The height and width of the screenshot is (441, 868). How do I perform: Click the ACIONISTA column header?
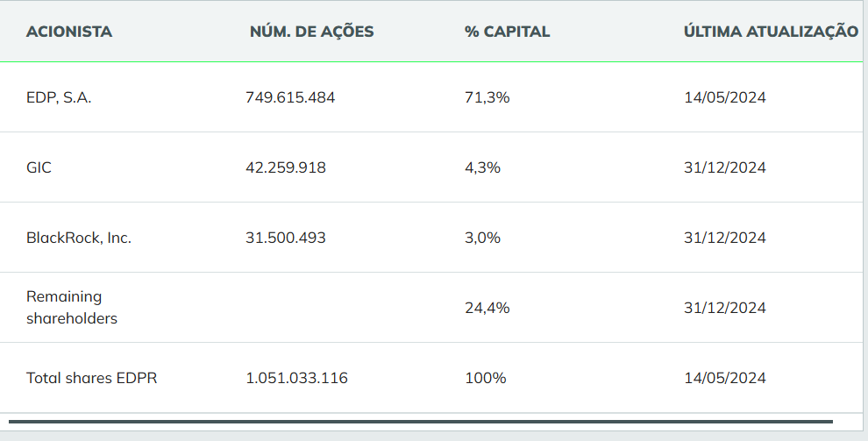(69, 32)
